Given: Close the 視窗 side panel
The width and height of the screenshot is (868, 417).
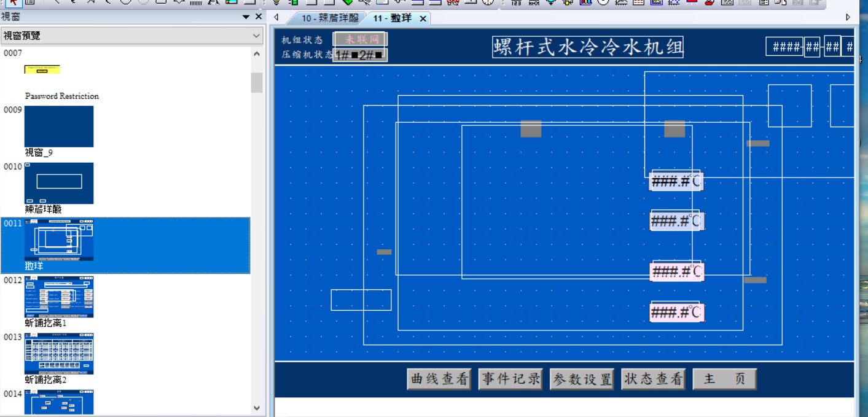Looking at the screenshot, I should (x=259, y=17).
